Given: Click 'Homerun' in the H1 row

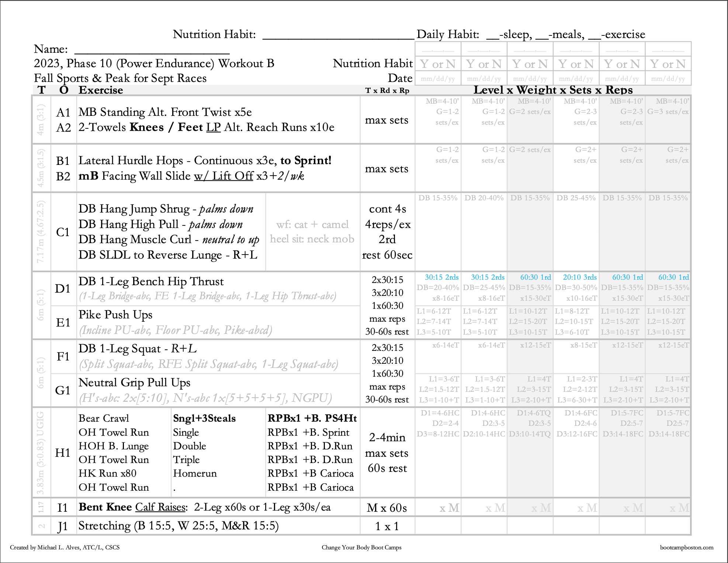Looking at the screenshot, I should coord(195,473).
